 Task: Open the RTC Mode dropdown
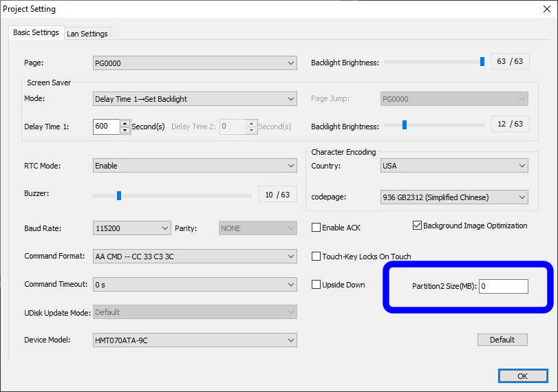click(x=195, y=166)
